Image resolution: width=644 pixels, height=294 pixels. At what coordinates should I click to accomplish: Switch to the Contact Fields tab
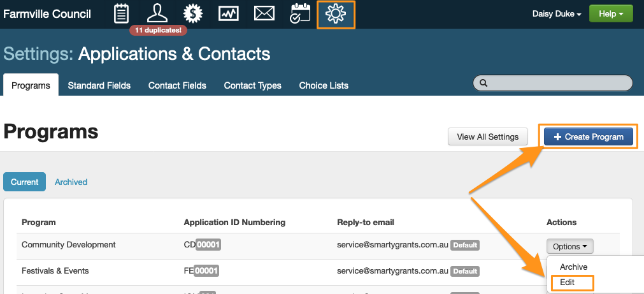(177, 85)
